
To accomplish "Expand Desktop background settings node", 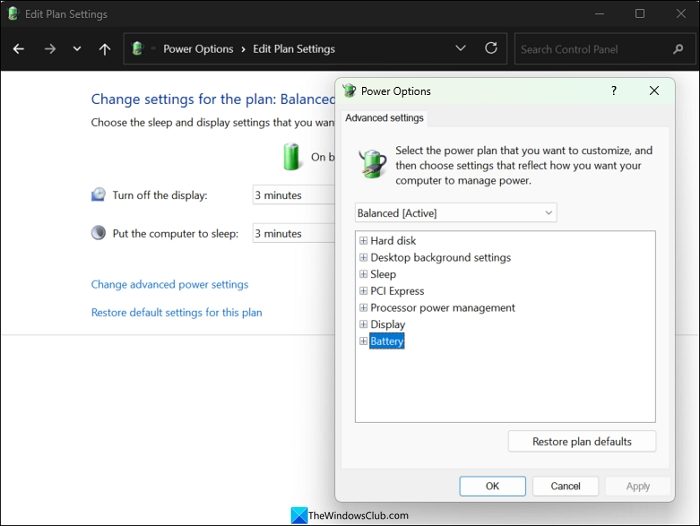I will click(x=363, y=257).
